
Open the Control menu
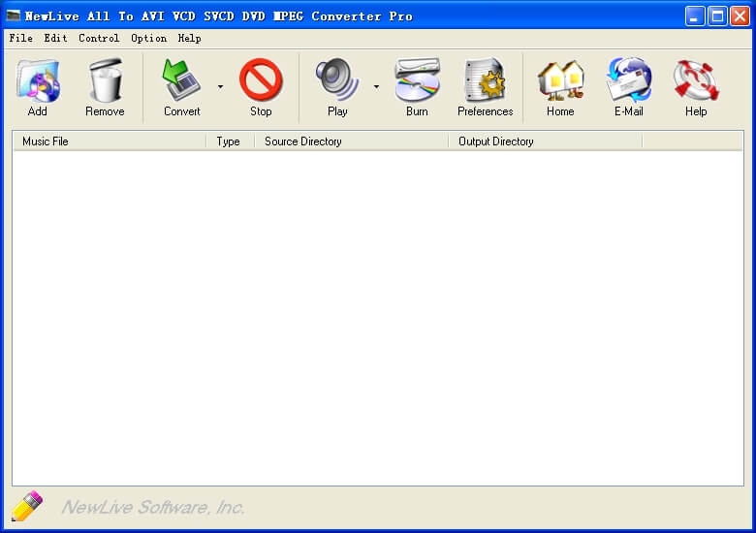tap(99, 38)
